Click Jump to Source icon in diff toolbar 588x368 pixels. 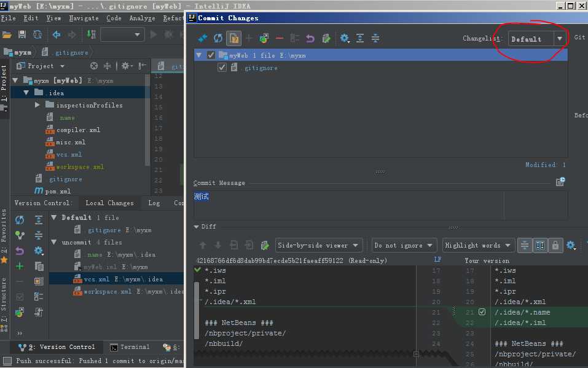265,245
